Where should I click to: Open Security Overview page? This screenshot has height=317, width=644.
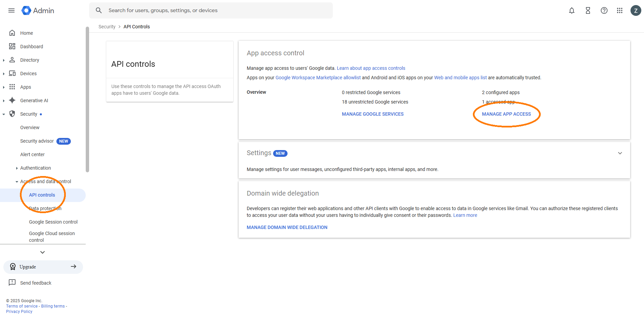30,127
